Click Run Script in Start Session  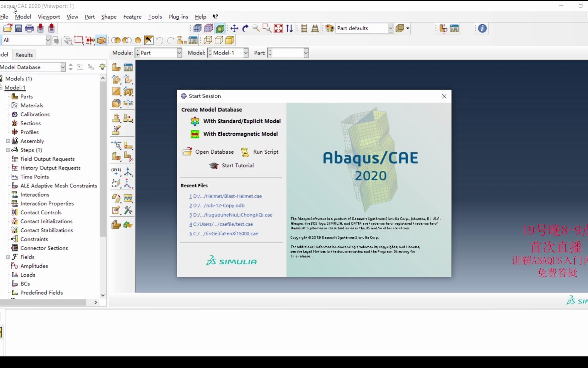point(260,152)
